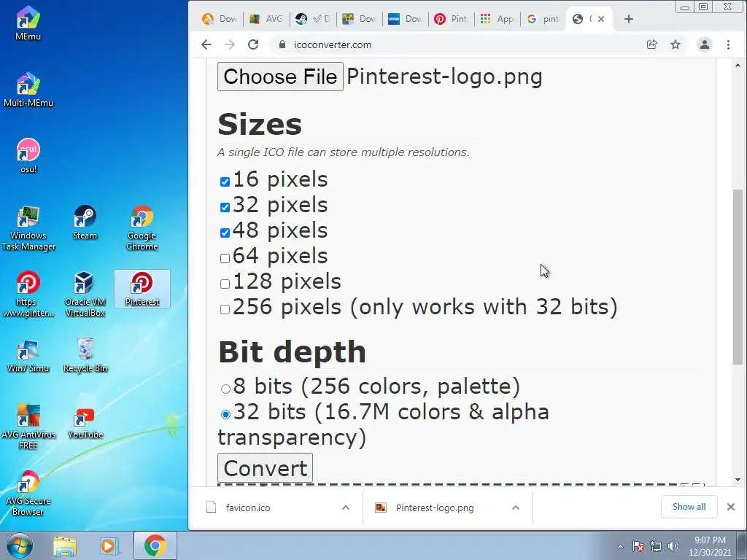Open the YouTube desktop shortcut
747x560 pixels.
coord(85,422)
